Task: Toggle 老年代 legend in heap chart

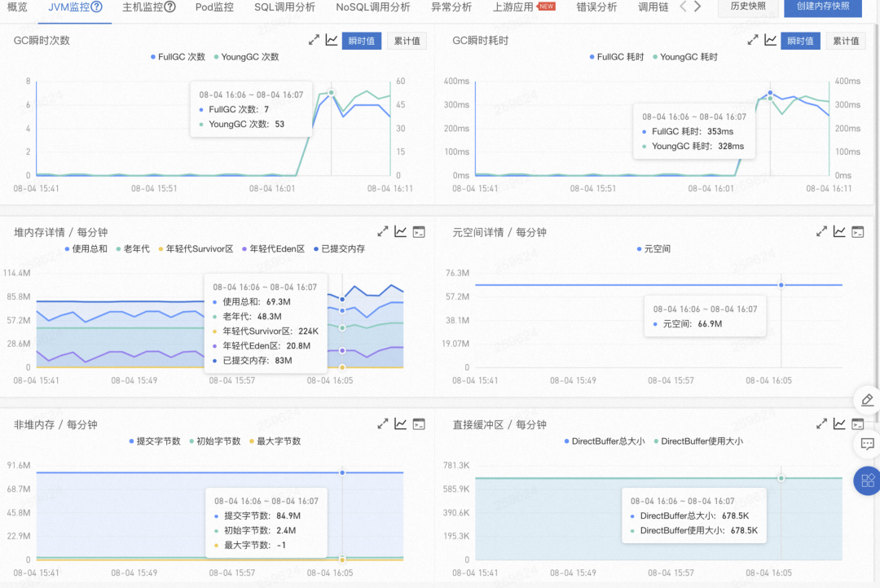Action: click(133, 248)
